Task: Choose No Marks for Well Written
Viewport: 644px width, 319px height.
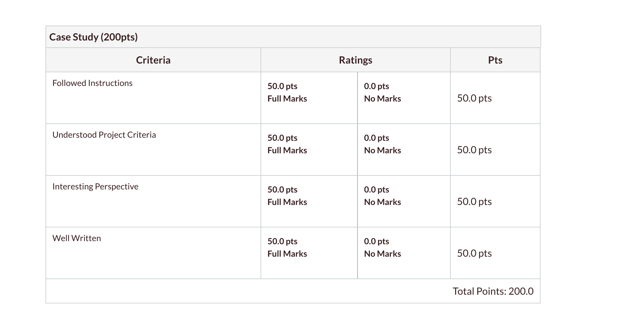Action: click(404, 253)
